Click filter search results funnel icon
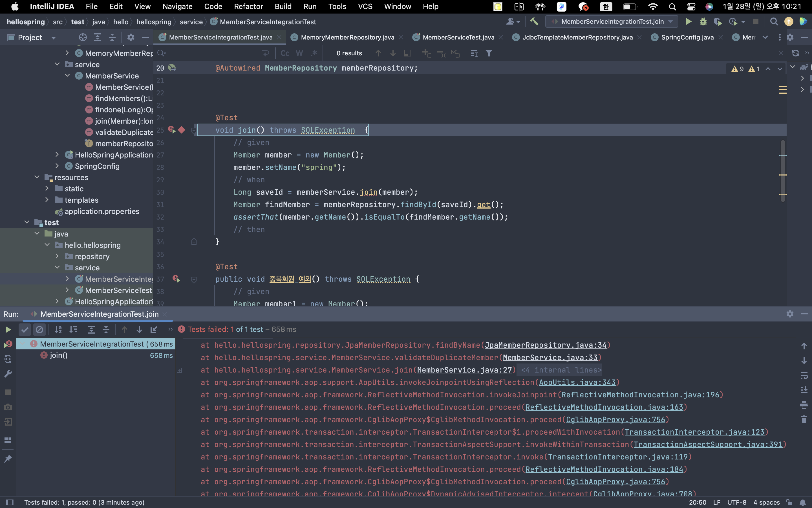 tap(489, 53)
